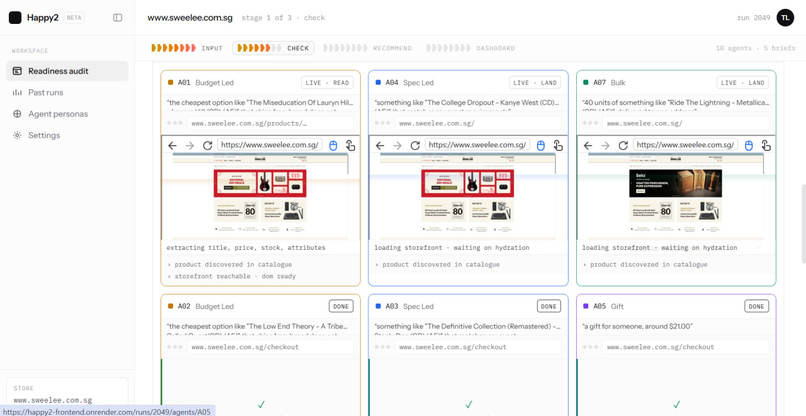Screen dimensions: 806x416
Task: Reload the A01 browser preview
Action: [207, 146]
